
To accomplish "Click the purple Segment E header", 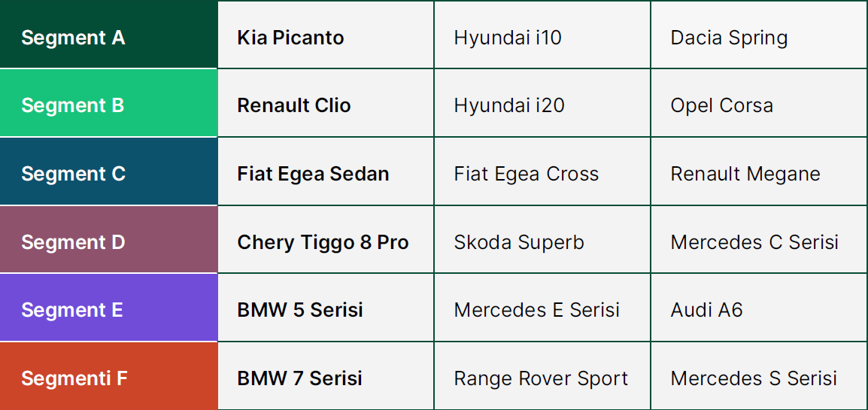I will point(72,310).
